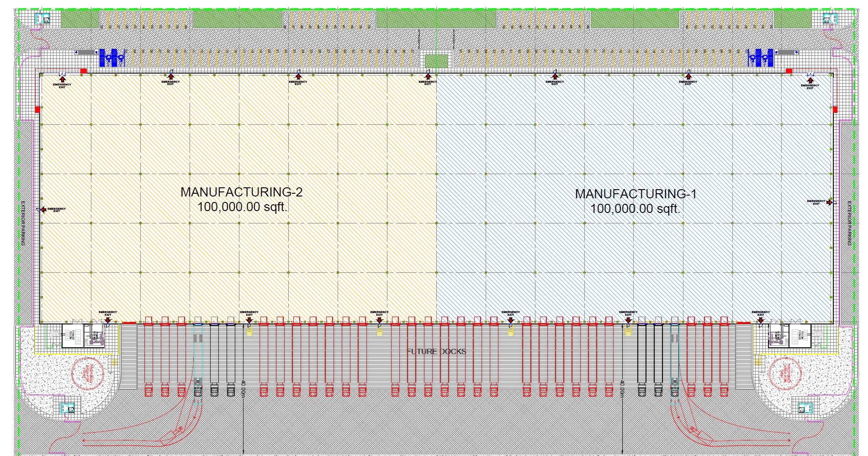The height and width of the screenshot is (456, 868).
Task: Click the east wall emergency exit arrow
Action: click(x=829, y=202)
